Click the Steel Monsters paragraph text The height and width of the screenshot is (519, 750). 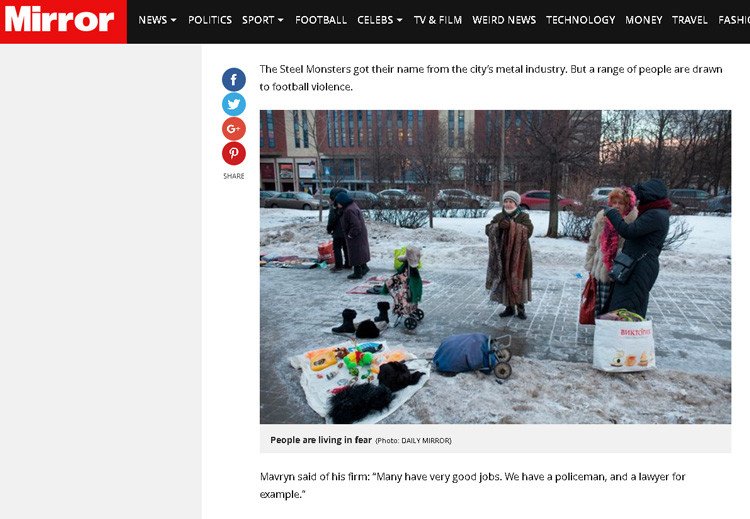pyautogui.click(x=491, y=78)
